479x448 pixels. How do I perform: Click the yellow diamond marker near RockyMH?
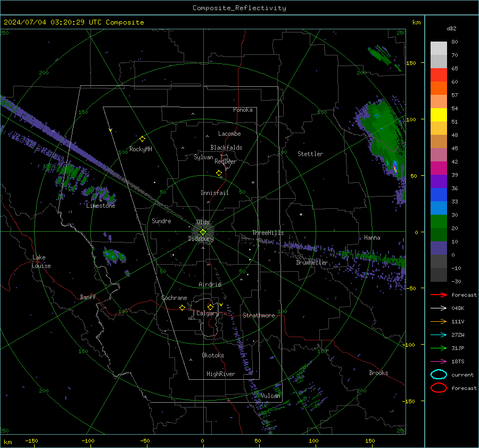(142, 139)
